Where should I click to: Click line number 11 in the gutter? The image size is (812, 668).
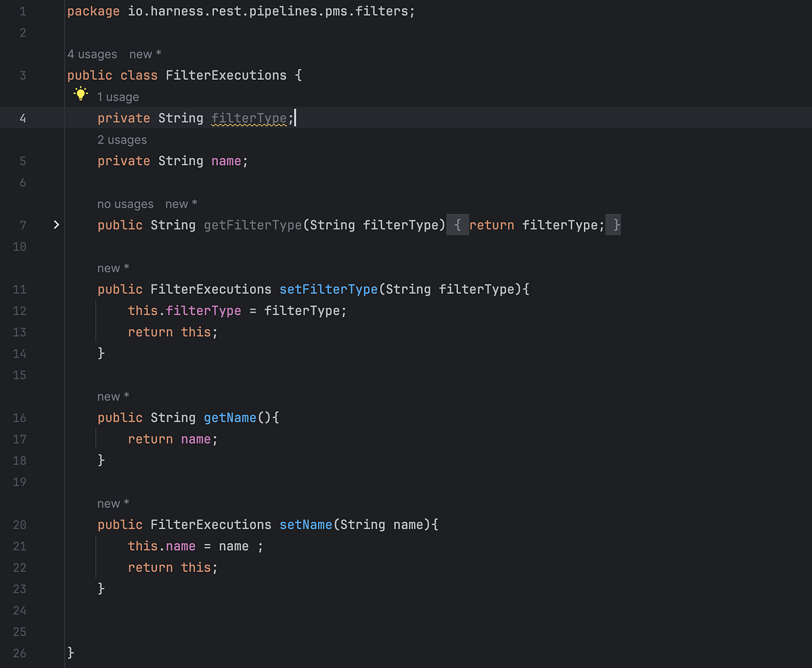[20, 290]
